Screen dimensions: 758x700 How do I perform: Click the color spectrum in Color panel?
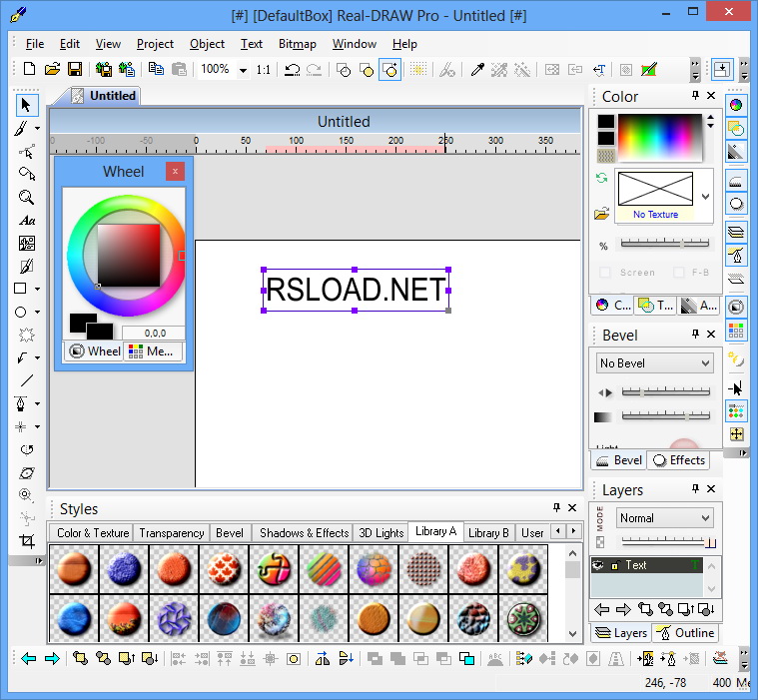pos(659,137)
